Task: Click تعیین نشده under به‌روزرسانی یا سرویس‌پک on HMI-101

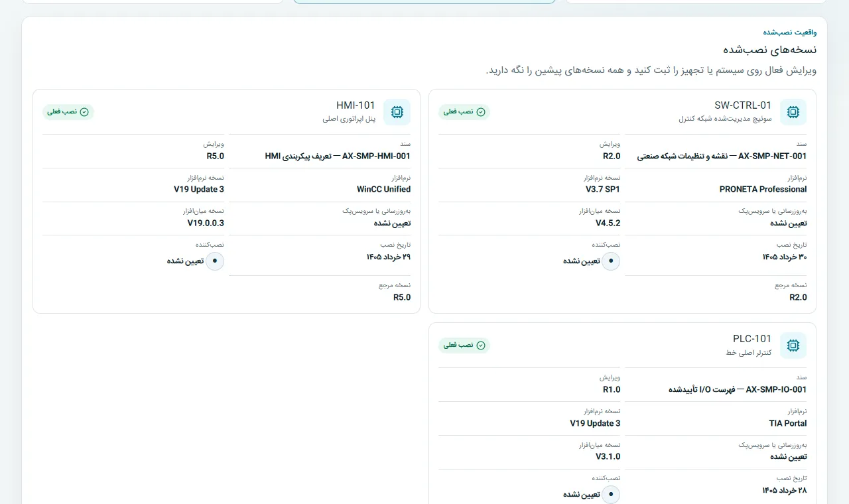Action: (393, 223)
